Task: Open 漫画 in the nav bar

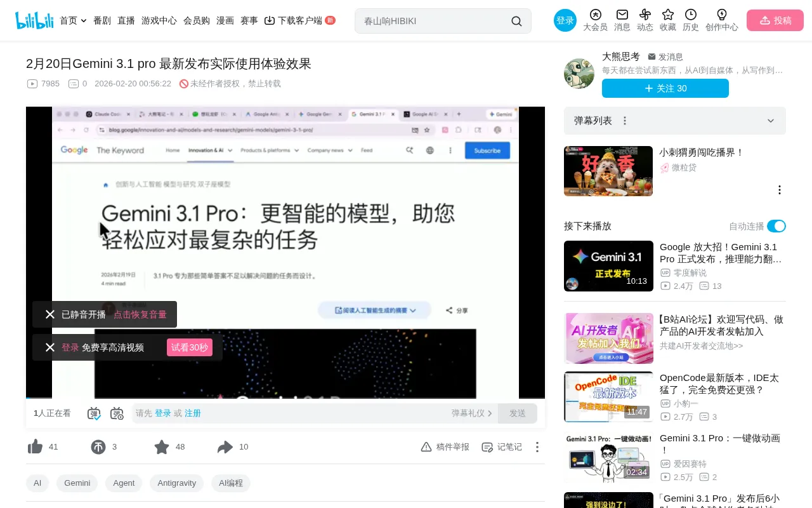Action: (225, 20)
